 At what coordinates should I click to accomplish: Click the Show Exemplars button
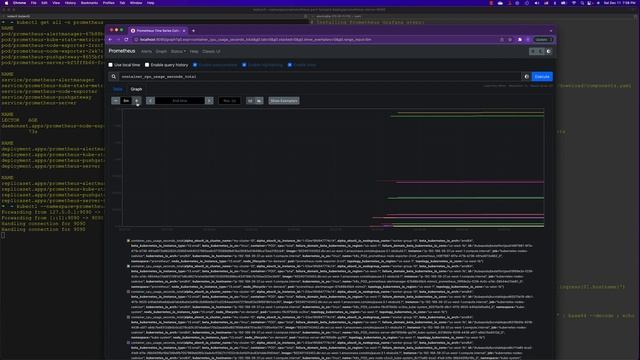(284, 101)
